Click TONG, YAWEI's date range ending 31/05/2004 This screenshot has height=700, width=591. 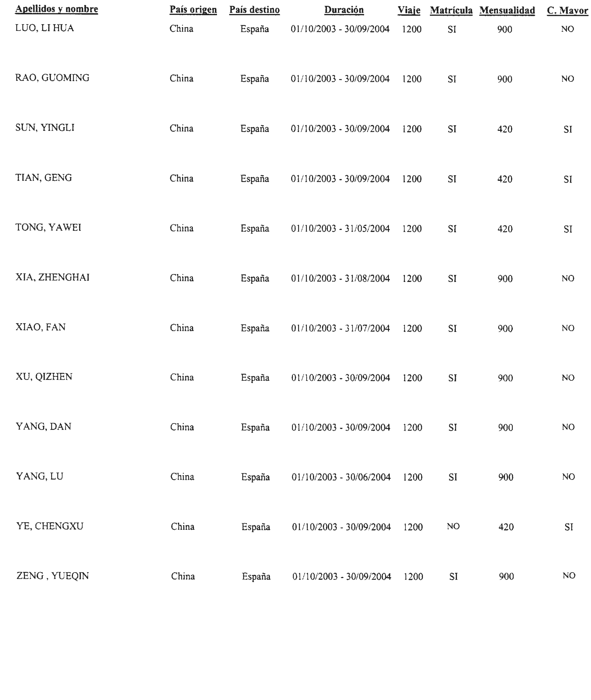click(340, 229)
